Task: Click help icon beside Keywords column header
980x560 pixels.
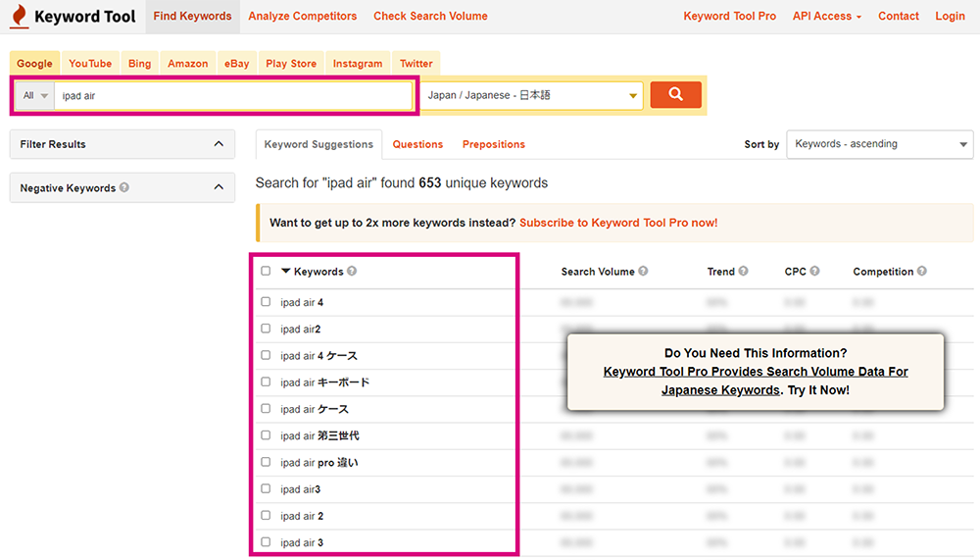Action: (352, 271)
